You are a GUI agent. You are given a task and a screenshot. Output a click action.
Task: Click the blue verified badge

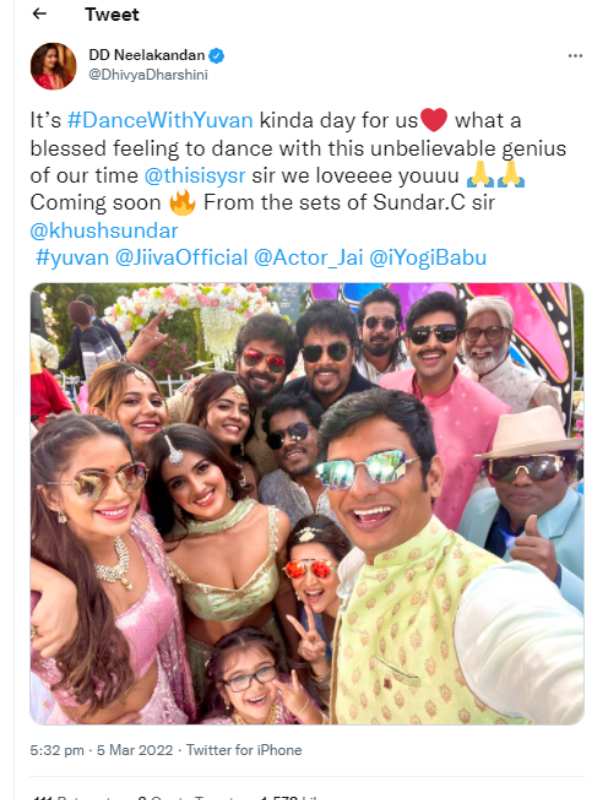216,55
